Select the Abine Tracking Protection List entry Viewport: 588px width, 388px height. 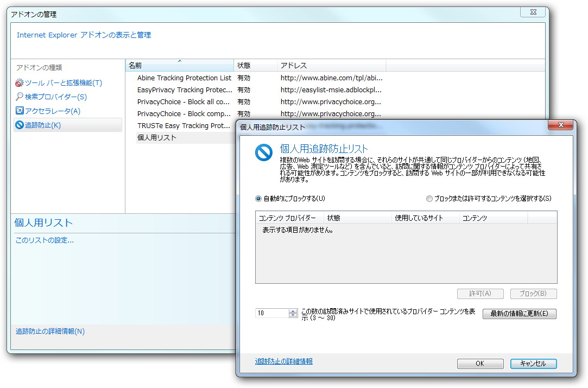(x=184, y=78)
